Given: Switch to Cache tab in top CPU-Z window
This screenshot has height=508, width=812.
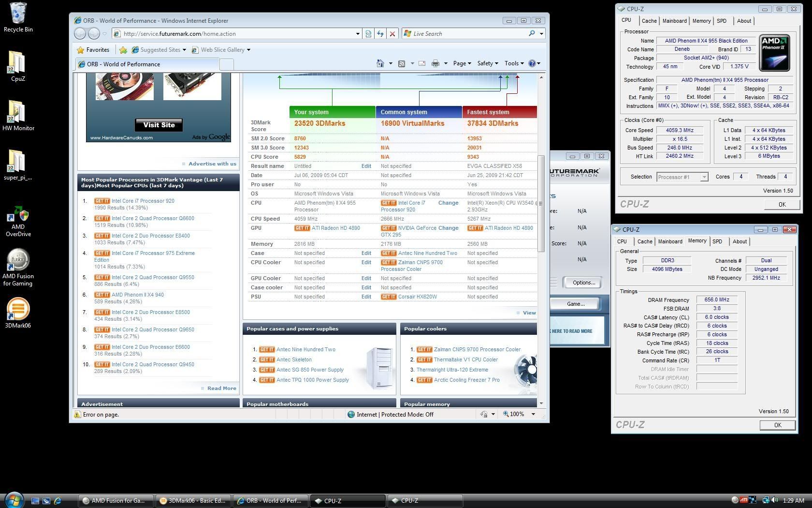Looking at the screenshot, I should (649, 21).
